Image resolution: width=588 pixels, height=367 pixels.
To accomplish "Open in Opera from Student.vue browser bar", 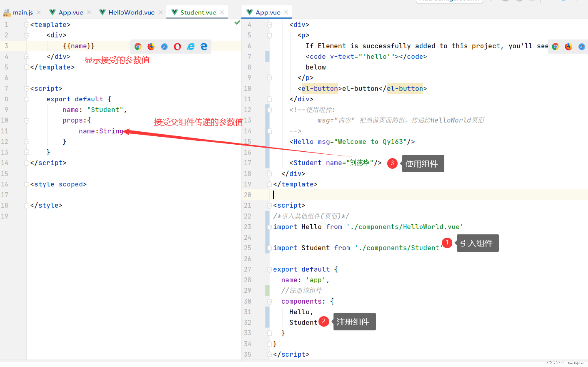I will 177,47.
